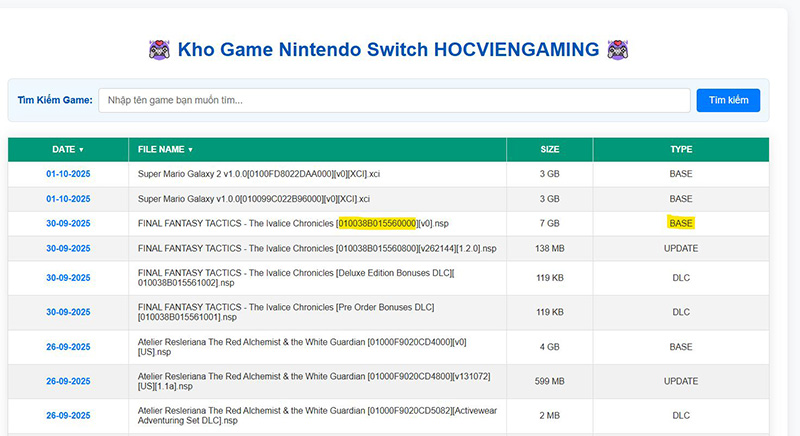Image resolution: width=800 pixels, height=436 pixels.
Task: Click the date link for Final Fantasy Tactics base file
Action: tap(68, 224)
